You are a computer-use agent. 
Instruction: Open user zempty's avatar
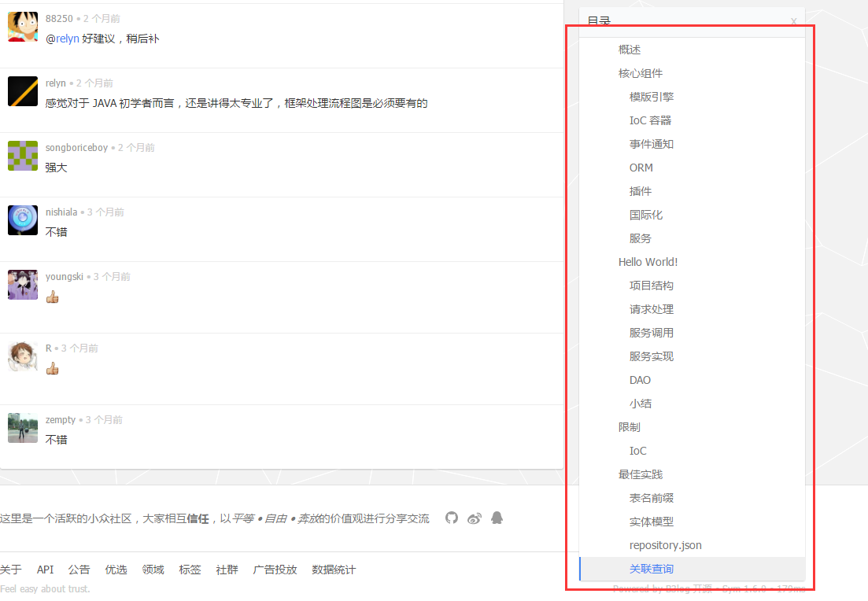pos(23,428)
